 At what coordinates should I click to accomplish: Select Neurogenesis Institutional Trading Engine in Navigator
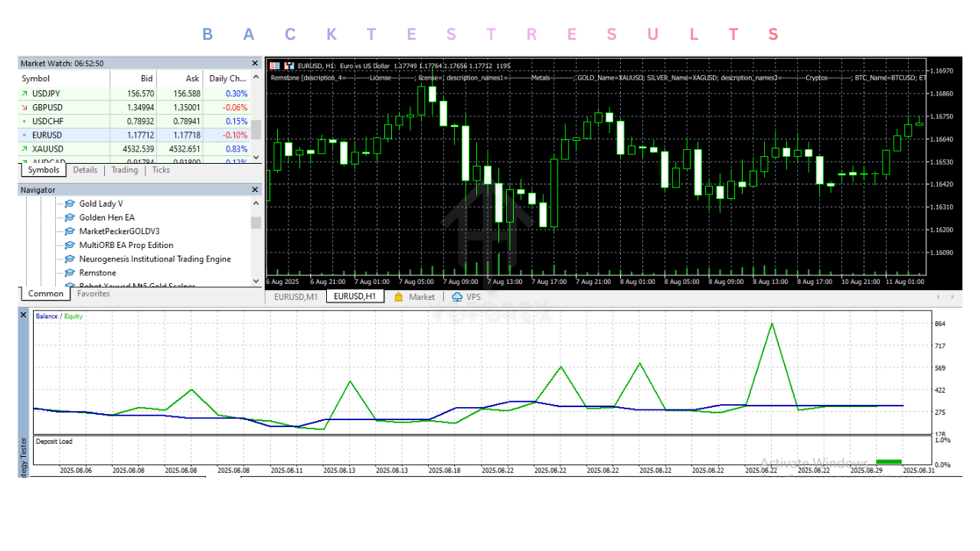point(155,259)
